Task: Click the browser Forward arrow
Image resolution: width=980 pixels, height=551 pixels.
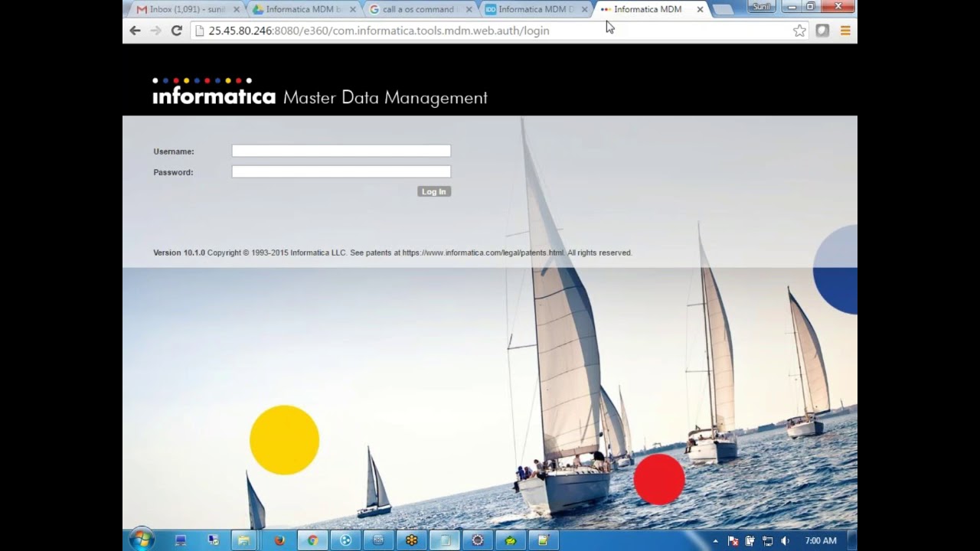Action: (155, 31)
